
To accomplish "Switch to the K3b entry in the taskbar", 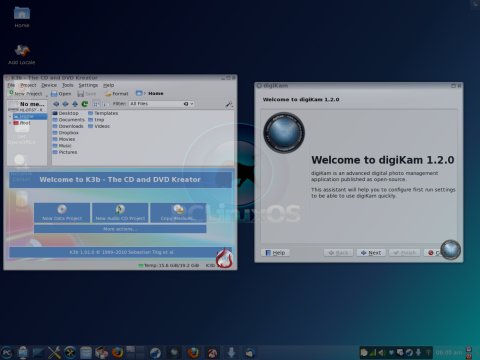I will coord(213,353).
